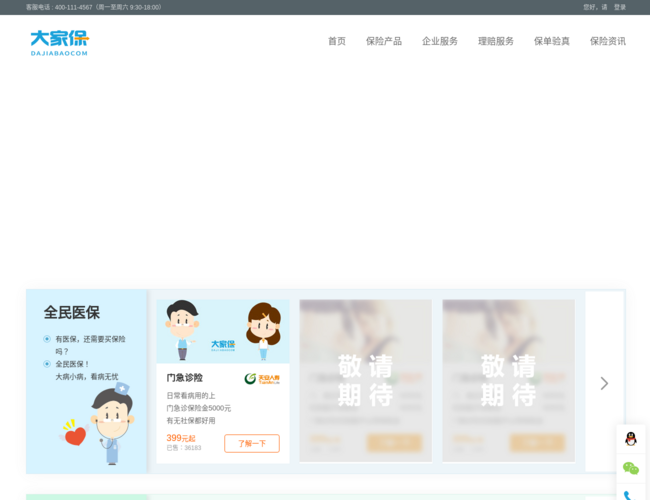Click the blue phone contact icon
650x500 pixels.
[629, 495]
